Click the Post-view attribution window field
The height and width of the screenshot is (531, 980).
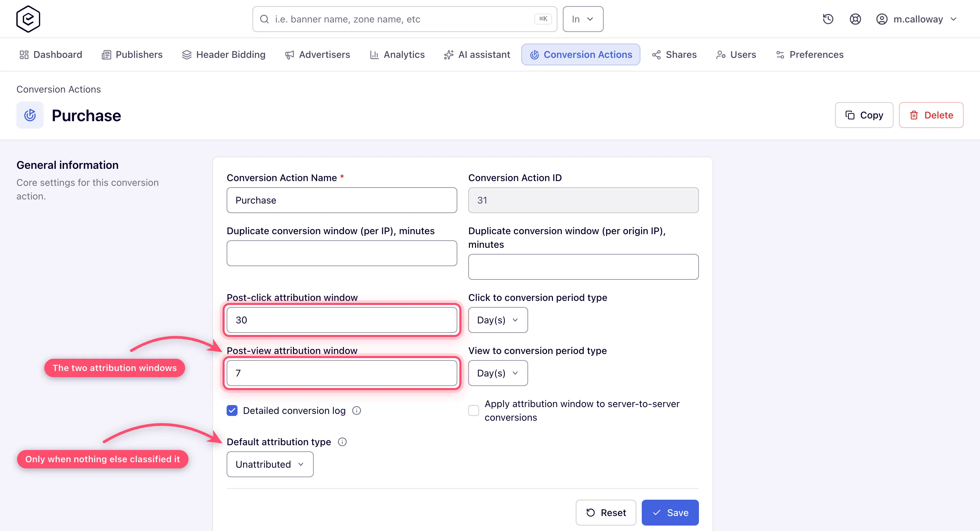[x=342, y=373]
